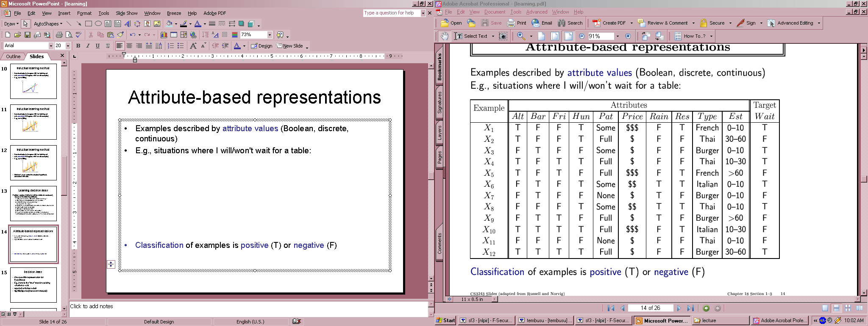Toggle bold formatting

coord(78,46)
